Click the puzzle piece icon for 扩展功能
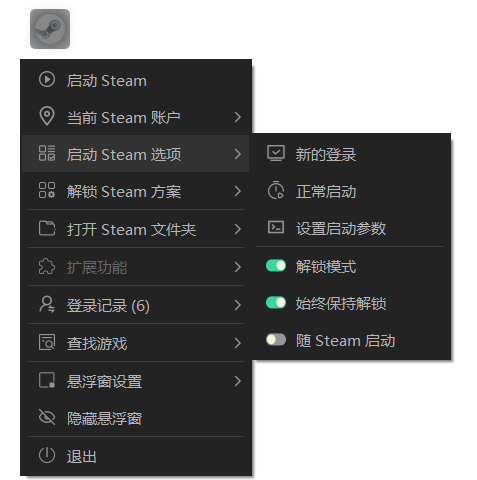This screenshot has height=480, width=477. click(47, 267)
